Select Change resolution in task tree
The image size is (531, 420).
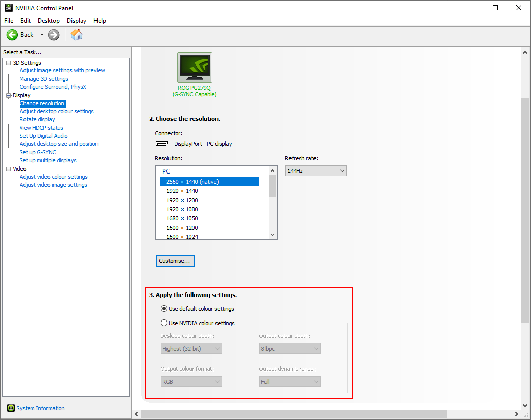(x=43, y=103)
